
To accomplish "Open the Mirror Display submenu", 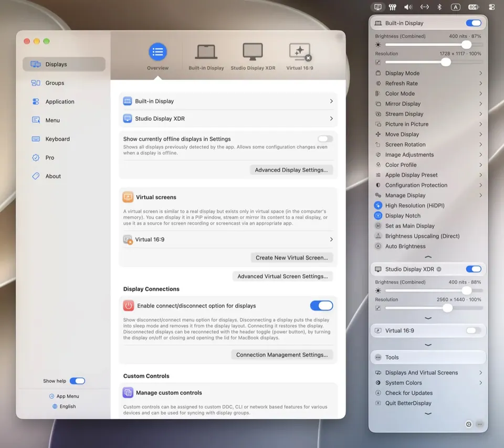I will (429, 104).
